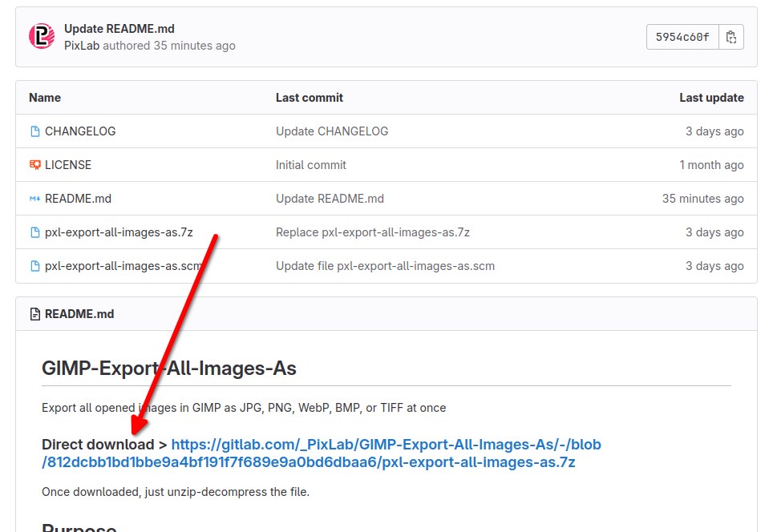This screenshot has width=769, height=532.
Task: Click the 'authored 35 minutes ago' timestamp
Action: (169, 46)
